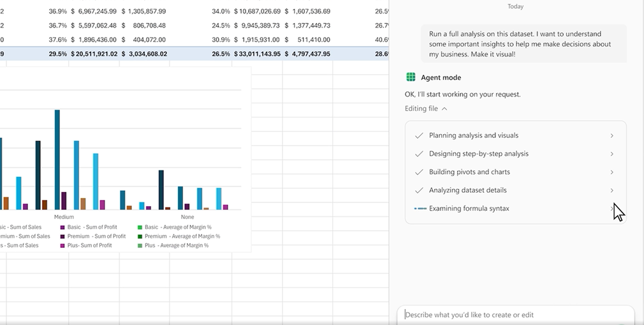
Task: Select the tallest bar in Medium group
Action: pos(57,159)
